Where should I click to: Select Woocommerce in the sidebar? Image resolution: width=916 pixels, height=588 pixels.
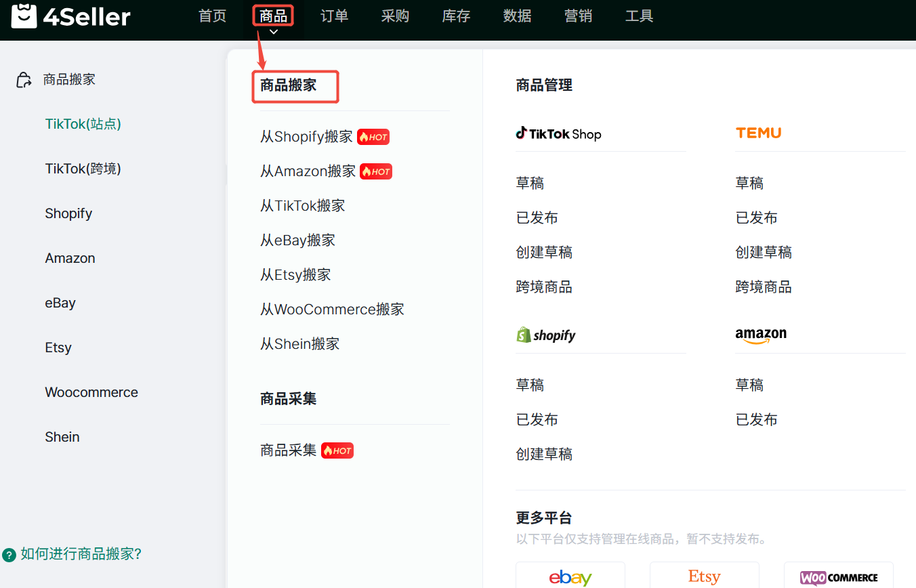pos(91,392)
